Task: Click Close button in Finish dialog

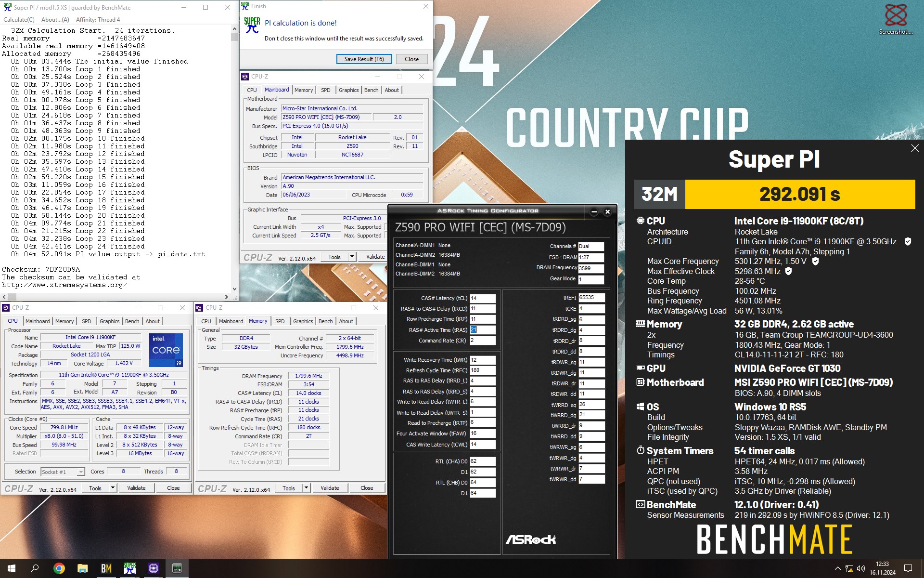Action: (x=411, y=59)
